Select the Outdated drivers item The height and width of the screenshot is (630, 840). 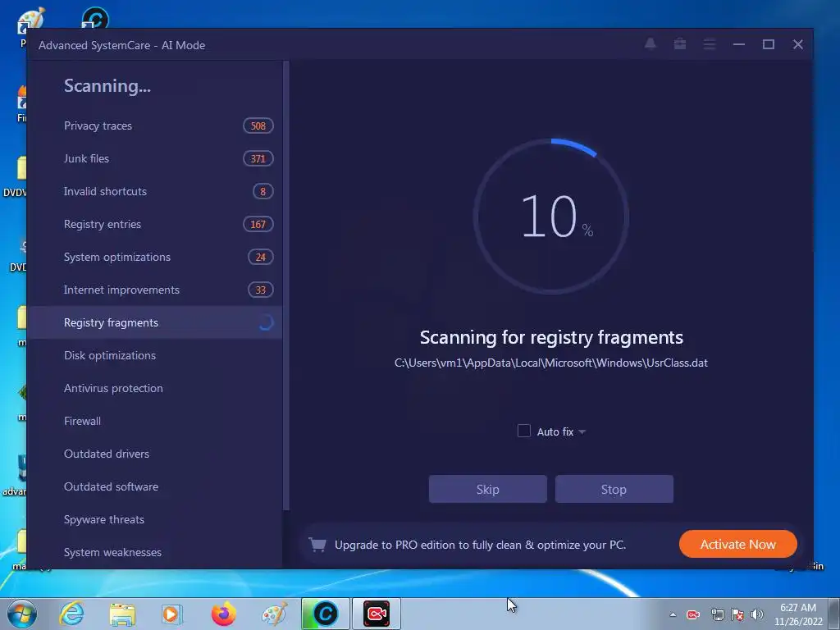pyautogui.click(x=154, y=454)
